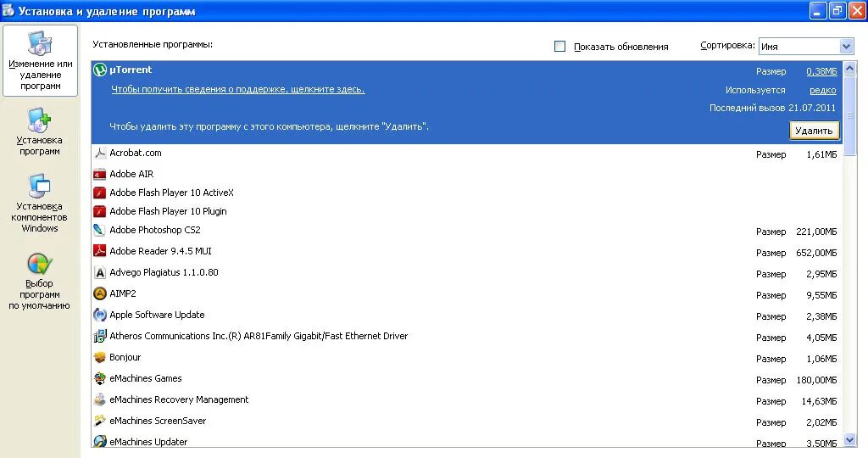Viewport: 868px width, 458px height.
Task: Click the window title bar icon
Action: coord(8,10)
